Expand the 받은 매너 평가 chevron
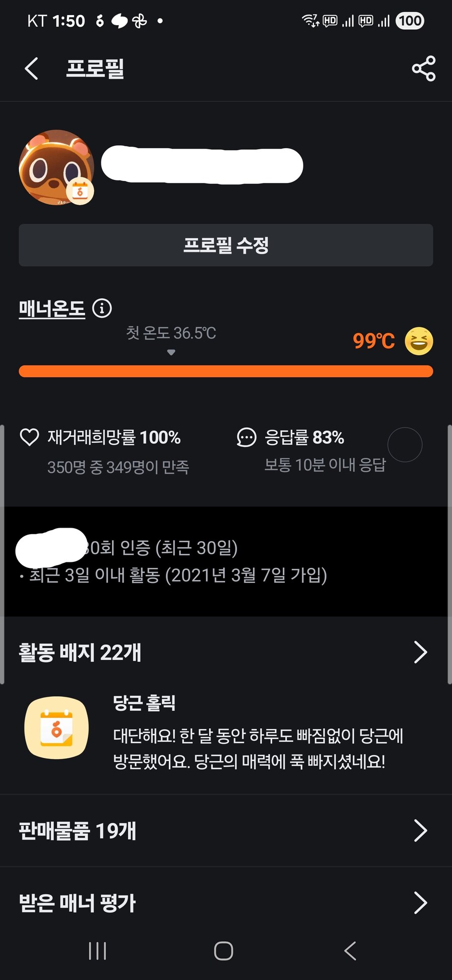Image resolution: width=452 pixels, height=980 pixels. (420, 903)
